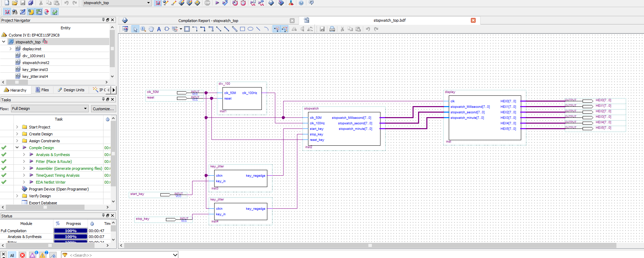Expand the Analysis & Synthesis task
The height and width of the screenshot is (258, 644).
click(x=24, y=155)
